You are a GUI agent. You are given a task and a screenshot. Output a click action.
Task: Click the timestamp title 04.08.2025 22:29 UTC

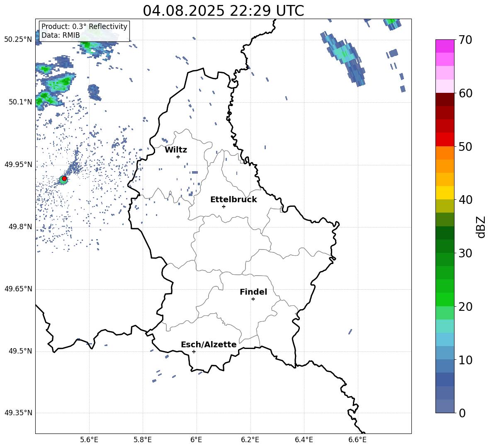(223, 11)
